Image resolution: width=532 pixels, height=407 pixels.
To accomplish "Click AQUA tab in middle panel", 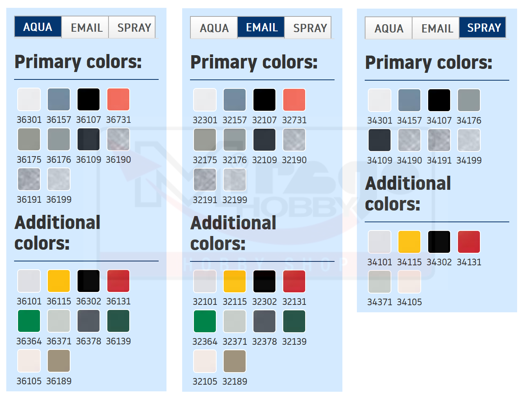I will click(214, 28).
